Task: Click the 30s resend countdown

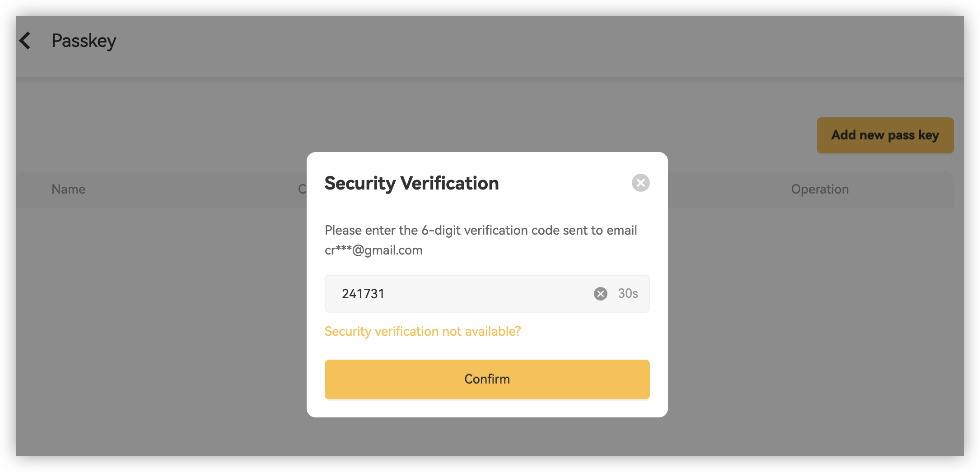Action: pos(628,294)
